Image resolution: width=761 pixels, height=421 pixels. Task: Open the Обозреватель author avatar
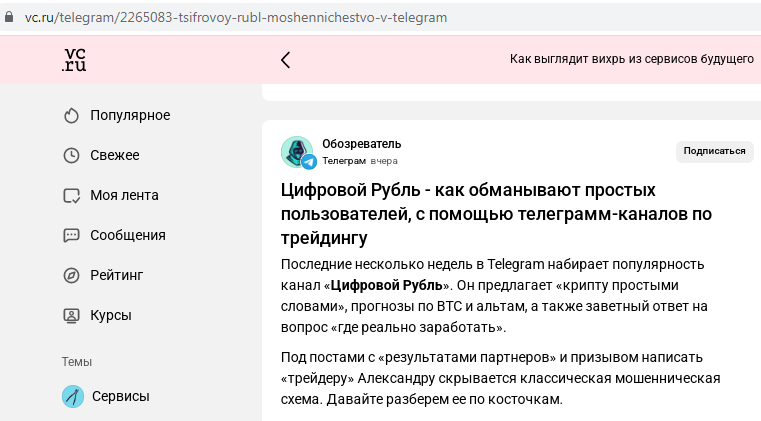pos(297,152)
